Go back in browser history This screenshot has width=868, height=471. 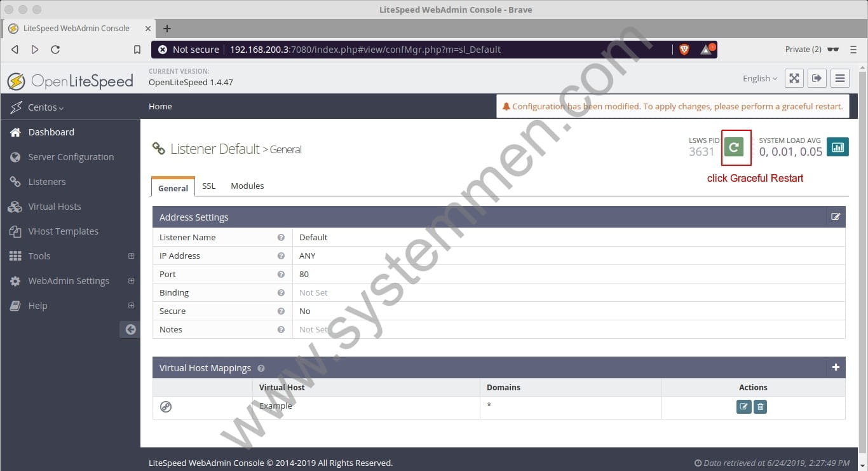coord(15,50)
